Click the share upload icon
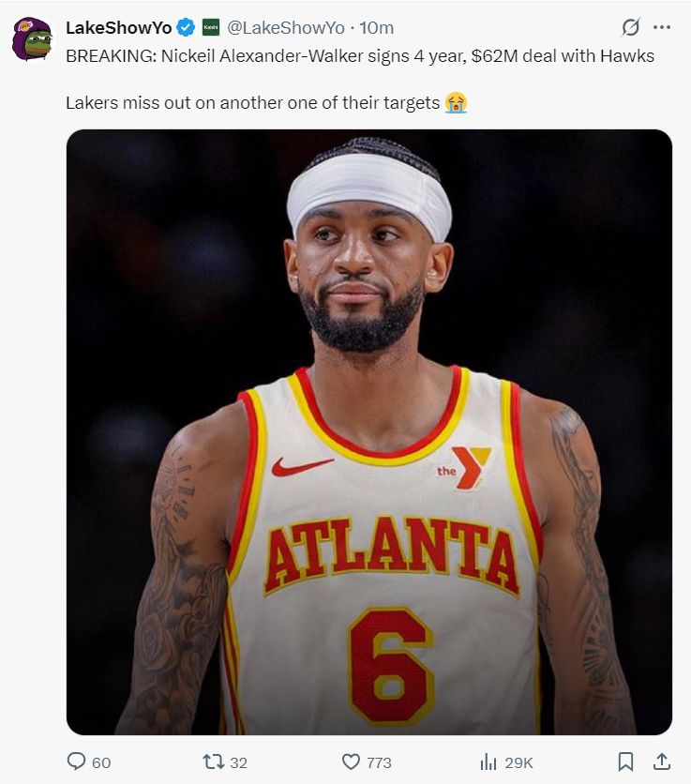Image resolution: width=691 pixels, height=784 pixels. pos(661,761)
